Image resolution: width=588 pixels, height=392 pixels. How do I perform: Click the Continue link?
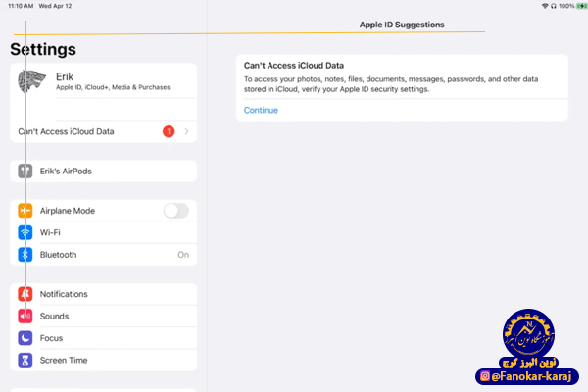[x=261, y=111]
